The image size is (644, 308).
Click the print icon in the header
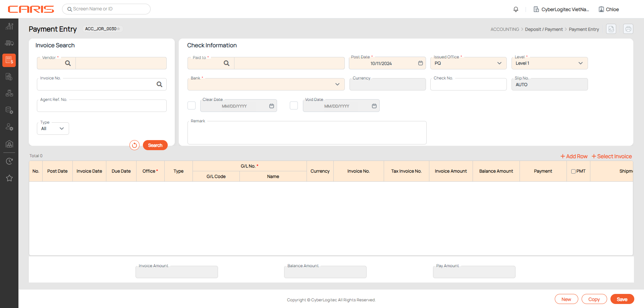(x=628, y=29)
